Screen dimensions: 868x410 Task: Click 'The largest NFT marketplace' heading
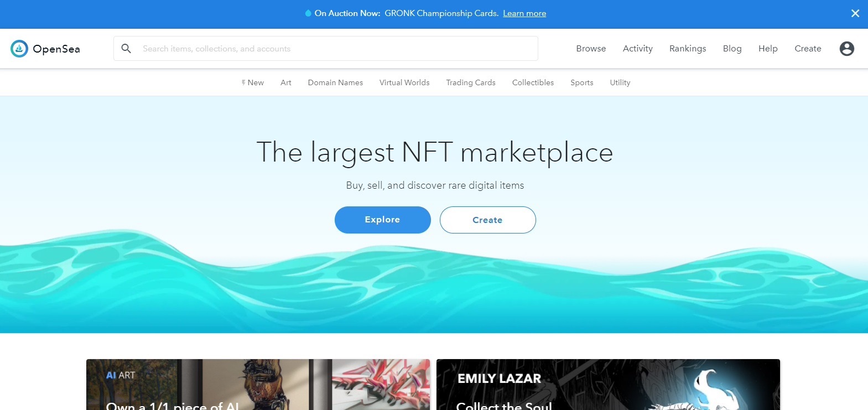pyautogui.click(x=435, y=152)
